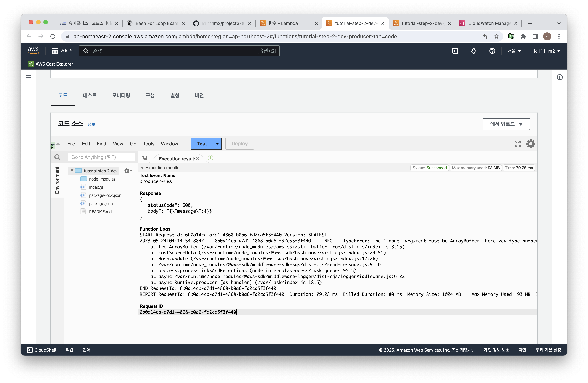588x383 pixels.
Task: Open the notifications bell
Action: pos(473,51)
